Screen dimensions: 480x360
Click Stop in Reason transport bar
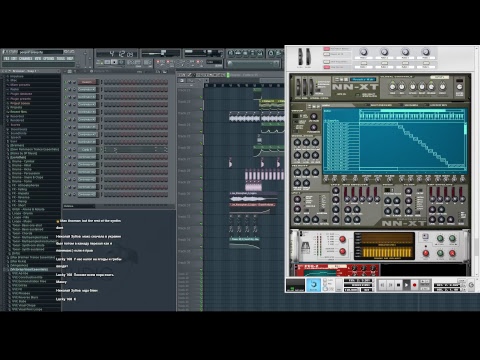coord(398,285)
